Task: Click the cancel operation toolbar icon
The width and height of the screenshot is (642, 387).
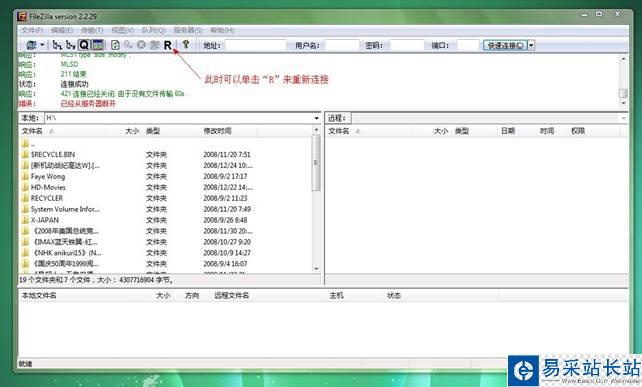Action: tap(141, 45)
